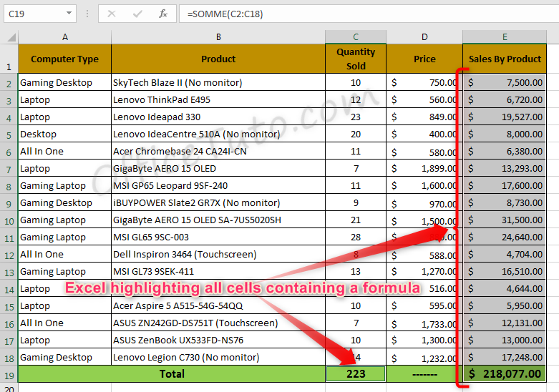Screen dimensions: 559x392
Task: Select Gaming Laptop cell in row 8
Action: point(64,185)
